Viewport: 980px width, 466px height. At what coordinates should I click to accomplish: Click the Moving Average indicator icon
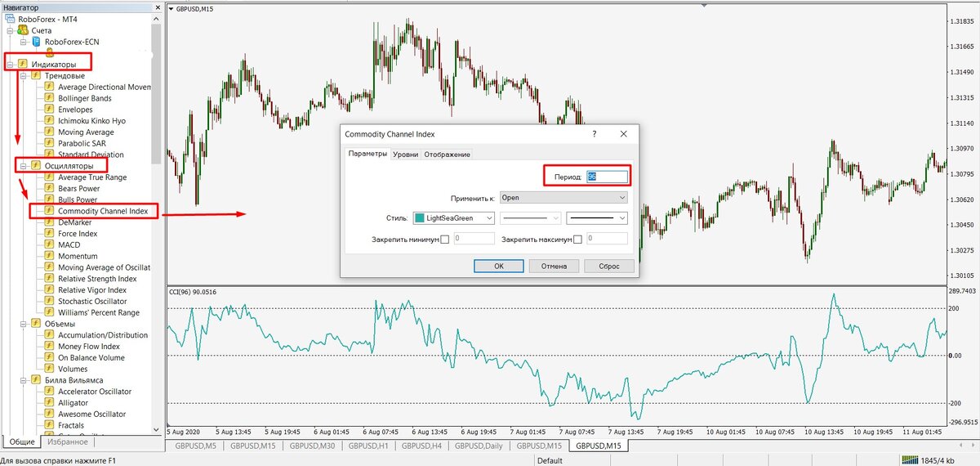tap(49, 132)
